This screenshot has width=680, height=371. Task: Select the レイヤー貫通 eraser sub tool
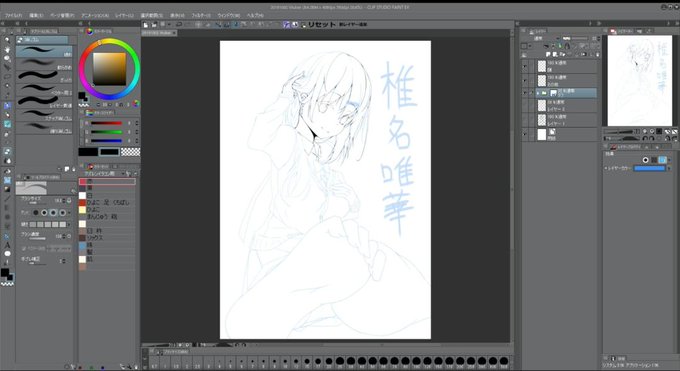[44, 102]
